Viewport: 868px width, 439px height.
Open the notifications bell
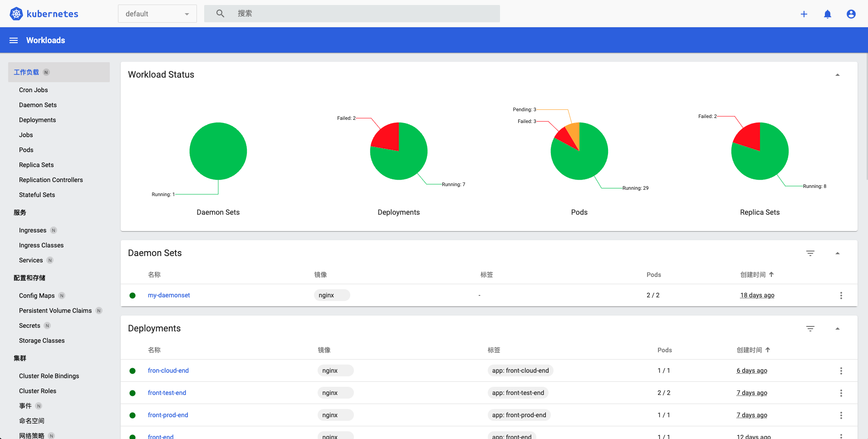pyautogui.click(x=828, y=14)
